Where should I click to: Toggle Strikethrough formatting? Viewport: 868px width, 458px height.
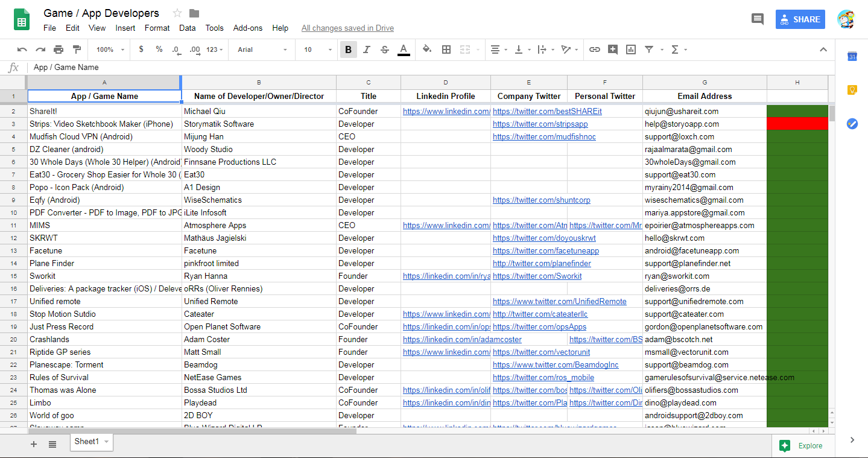click(385, 49)
